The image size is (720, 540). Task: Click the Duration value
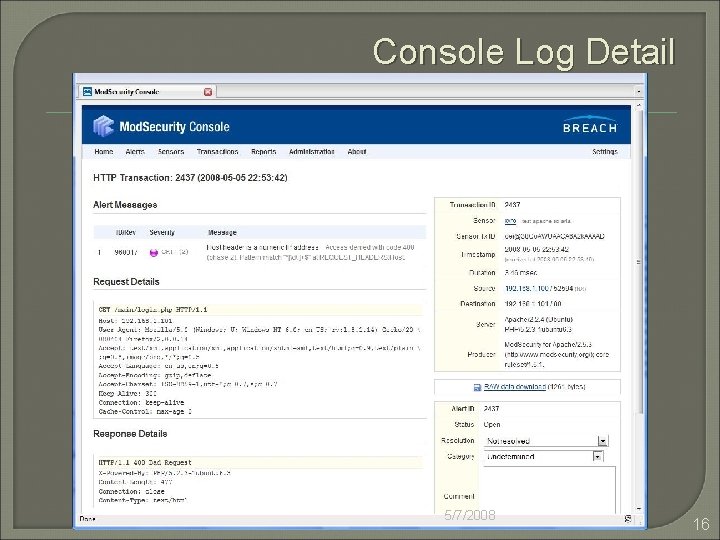click(x=521, y=273)
